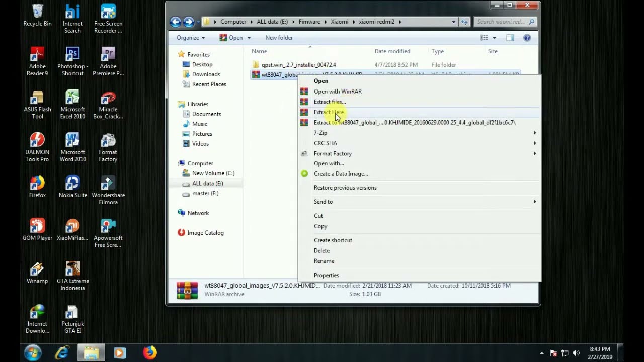
Task: Click the search xiaomi redmi2 field
Action: click(505, 22)
